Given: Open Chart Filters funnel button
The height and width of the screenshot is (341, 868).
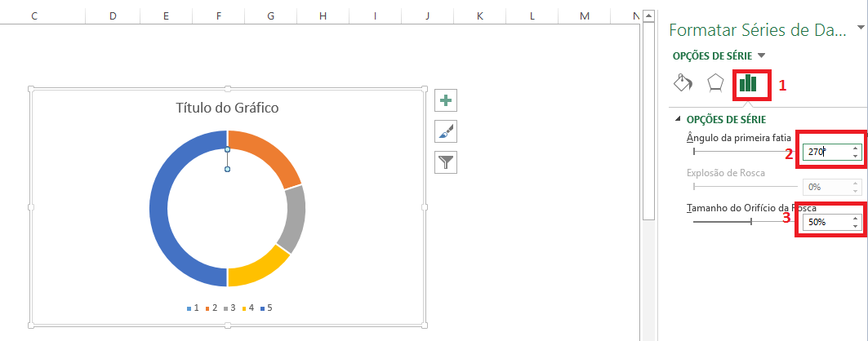Looking at the screenshot, I should coord(445,162).
